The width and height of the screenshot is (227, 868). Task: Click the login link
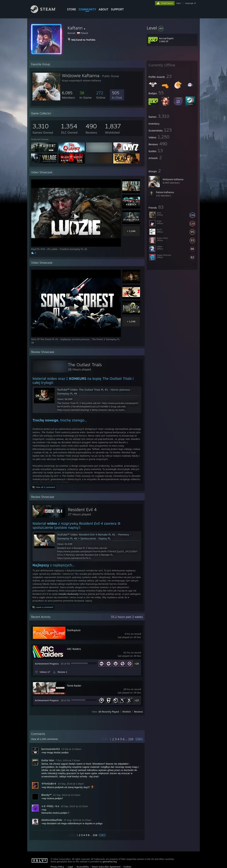pyautogui.click(x=178, y=3)
